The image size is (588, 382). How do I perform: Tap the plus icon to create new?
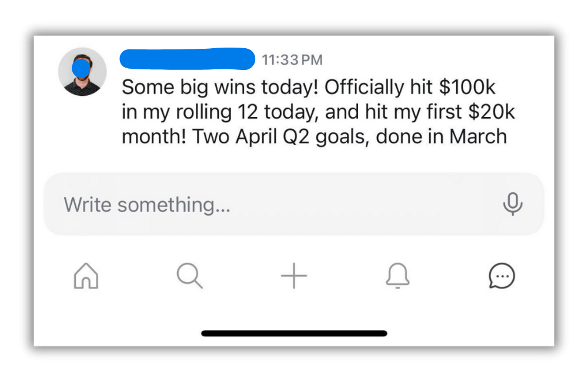pyautogui.click(x=294, y=276)
